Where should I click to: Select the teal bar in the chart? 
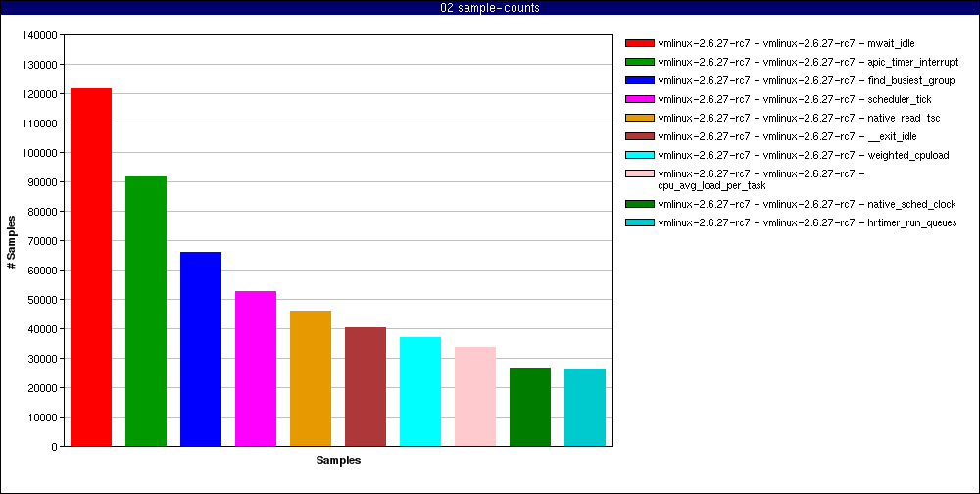pos(585,408)
